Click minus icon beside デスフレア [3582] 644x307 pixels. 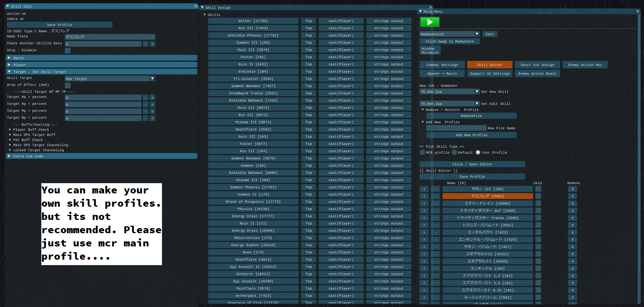click(x=435, y=196)
